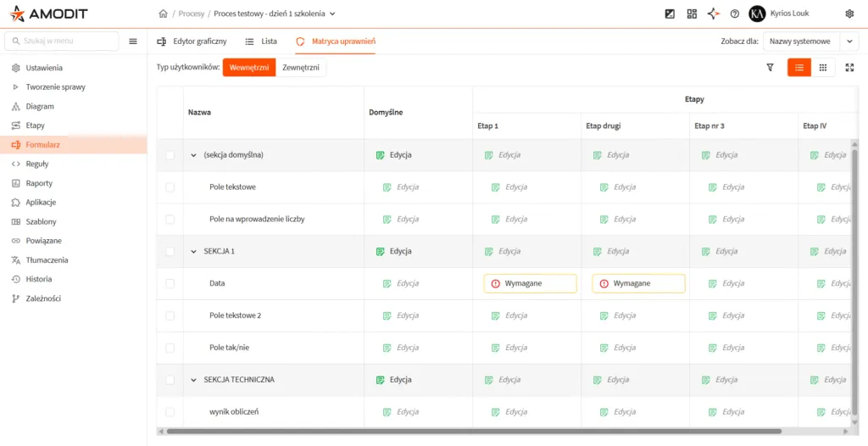Switch to the Edytor graficzny tab
This screenshot has width=868, height=446.
[x=192, y=41]
